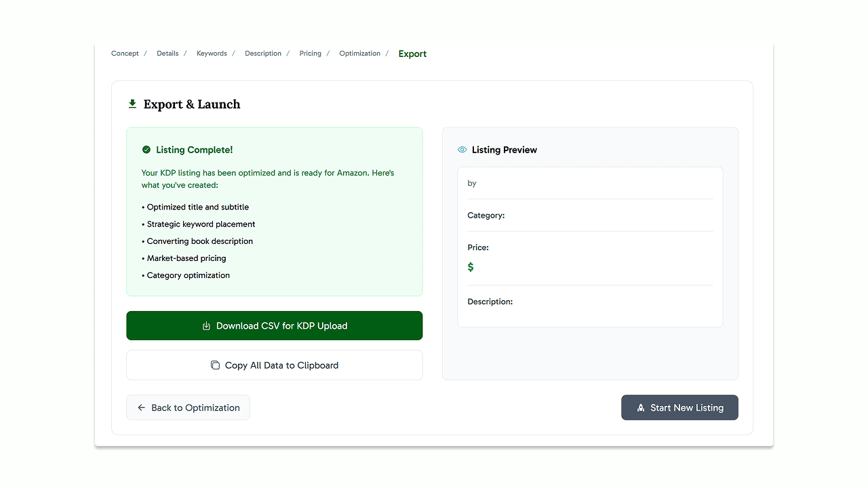The height and width of the screenshot is (488, 868).
Task: Click the rocket icon on Start New Listing
Action: (x=641, y=407)
